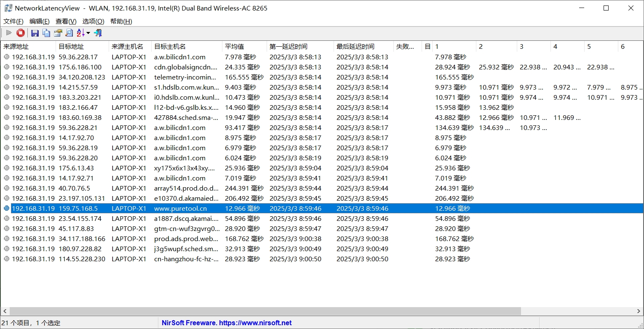Image resolution: width=644 pixels, height=329 pixels.
Task: Sort by the 平均值 column header
Action: [240, 46]
